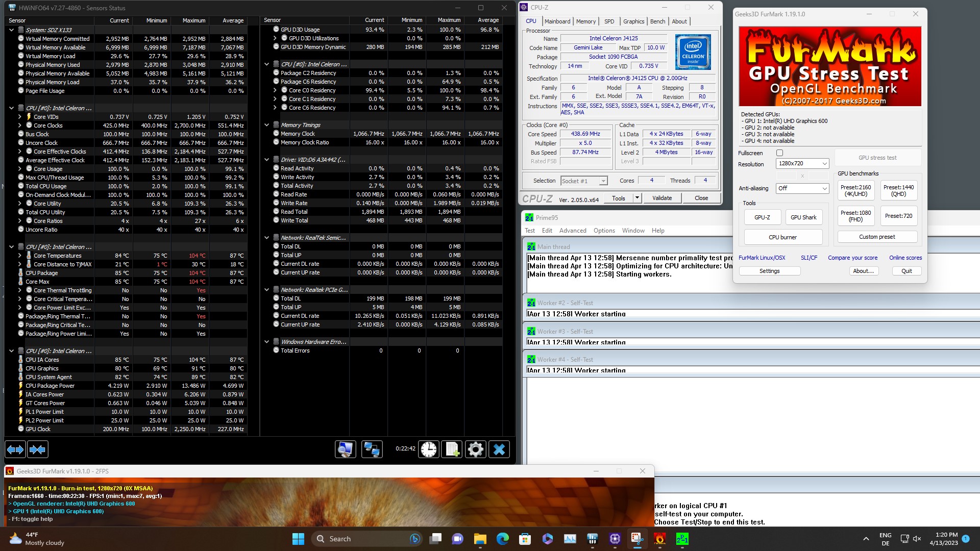Image resolution: width=980 pixels, height=551 pixels.
Task: Switch to CPU-Z Mainboard tab
Action: (557, 21)
